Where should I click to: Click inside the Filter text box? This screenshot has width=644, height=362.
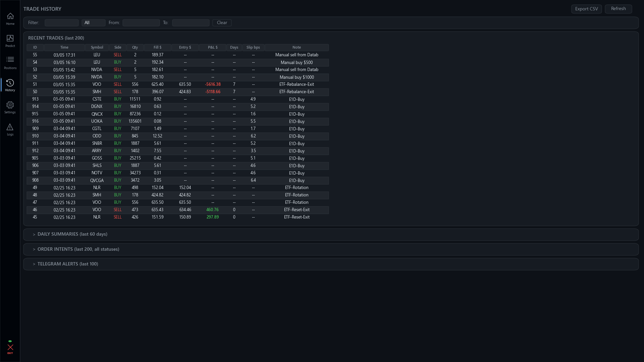(61, 22)
